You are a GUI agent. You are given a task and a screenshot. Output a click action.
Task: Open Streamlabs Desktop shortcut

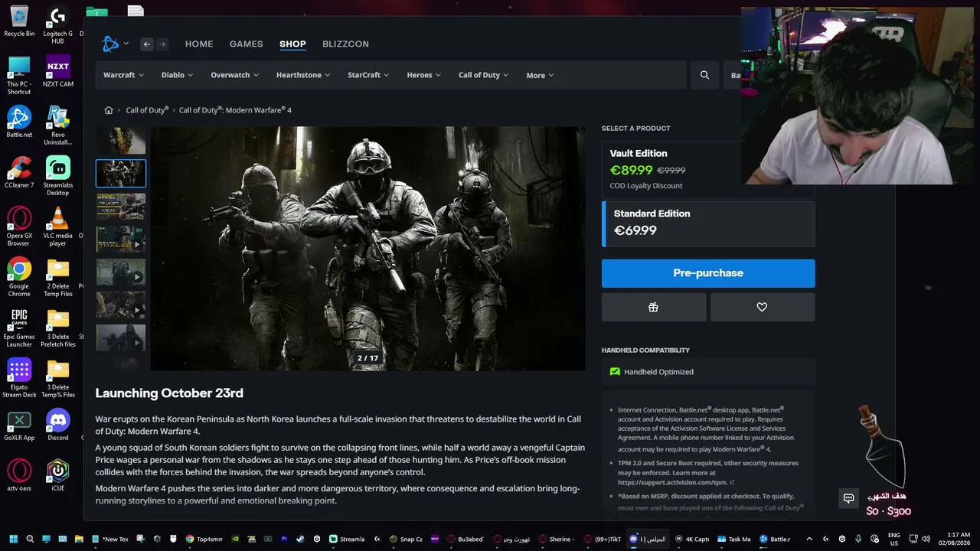[57, 176]
